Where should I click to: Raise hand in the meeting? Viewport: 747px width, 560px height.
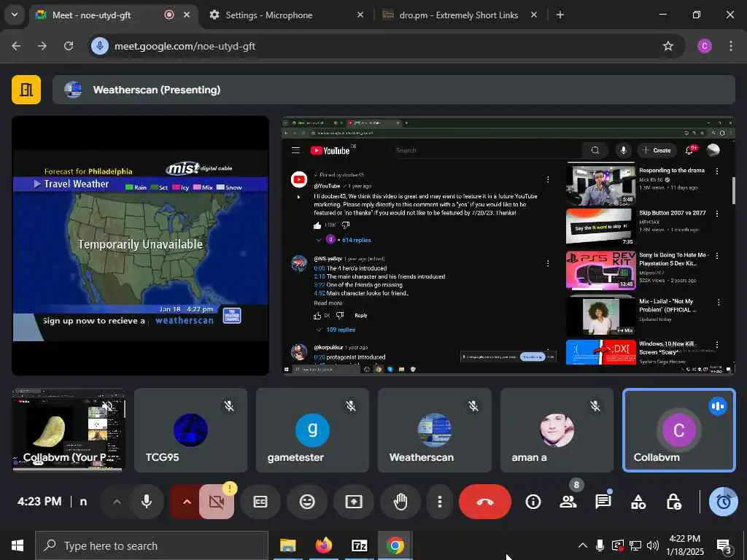(x=400, y=502)
